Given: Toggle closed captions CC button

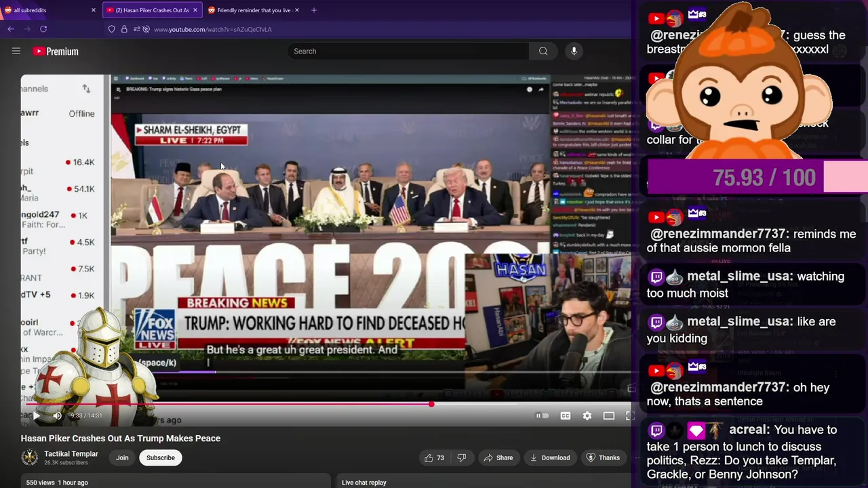Looking at the screenshot, I should [x=566, y=415].
